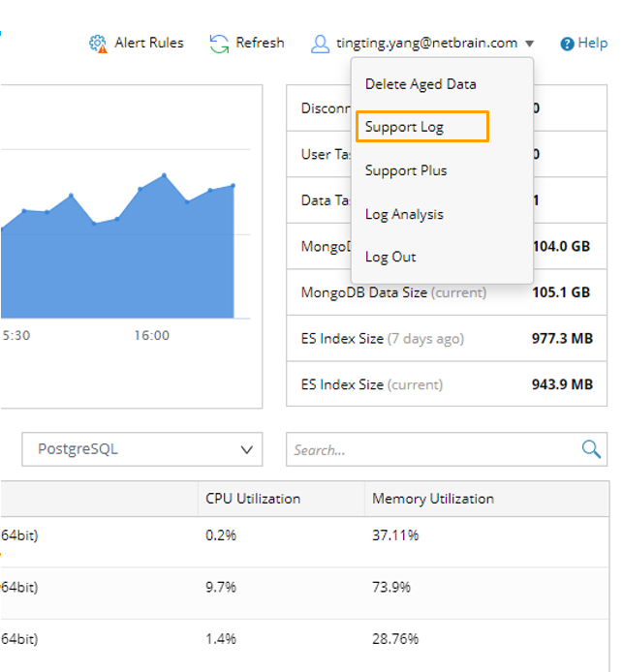Viewport: 623px width, 672px height.
Task: Click the peak data point on chart
Action: click(x=165, y=175)
